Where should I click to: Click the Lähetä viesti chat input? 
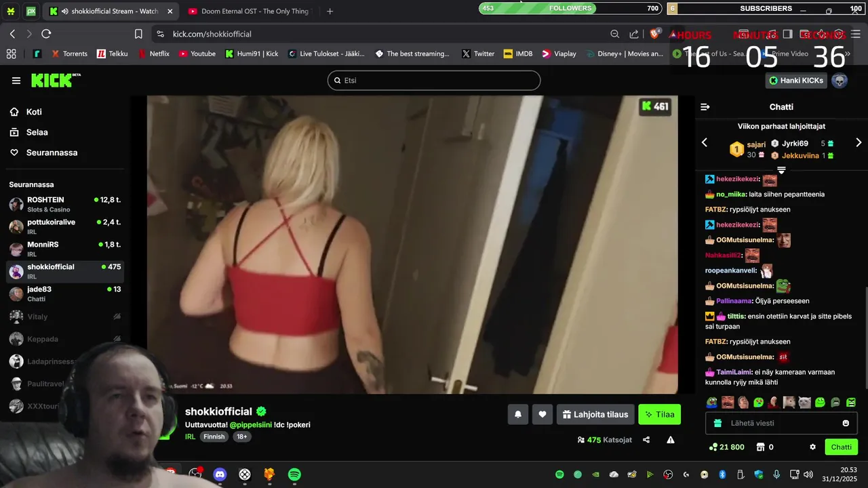click(783, 423)
